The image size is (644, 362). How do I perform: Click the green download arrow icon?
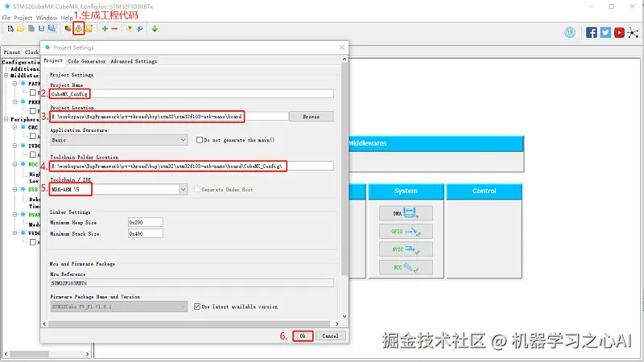point(155,29)
